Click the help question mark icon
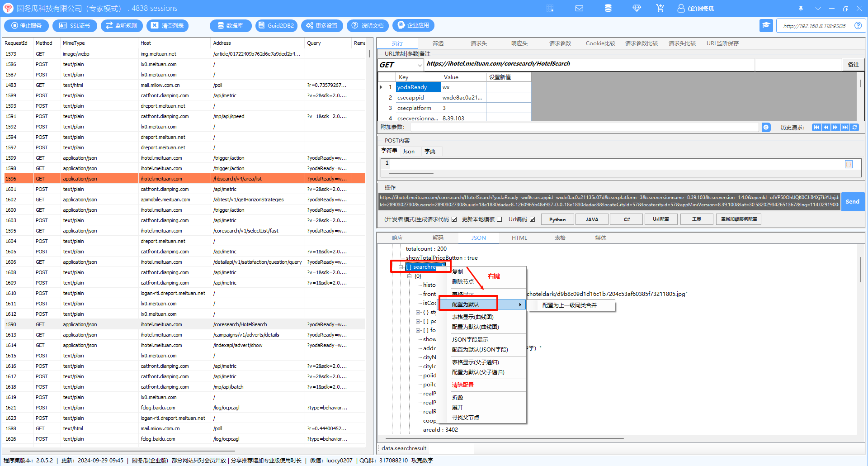This screenshot has height=466, width=868. 858,26
